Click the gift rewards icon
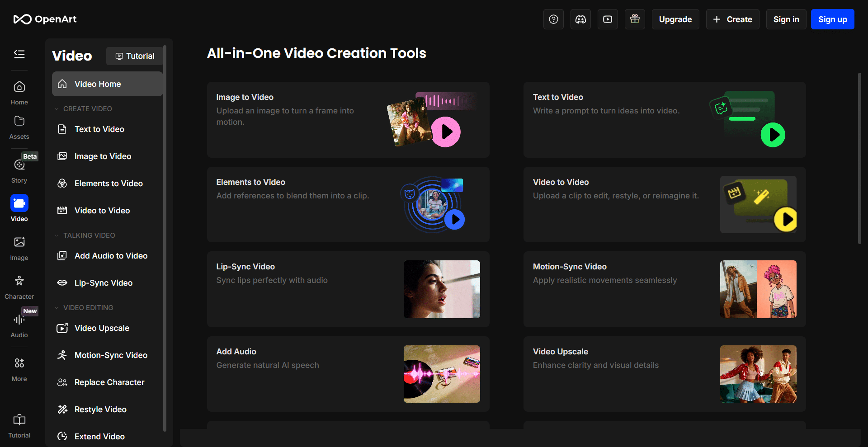Viewport: 868px width, 447px height. [635, 19]
